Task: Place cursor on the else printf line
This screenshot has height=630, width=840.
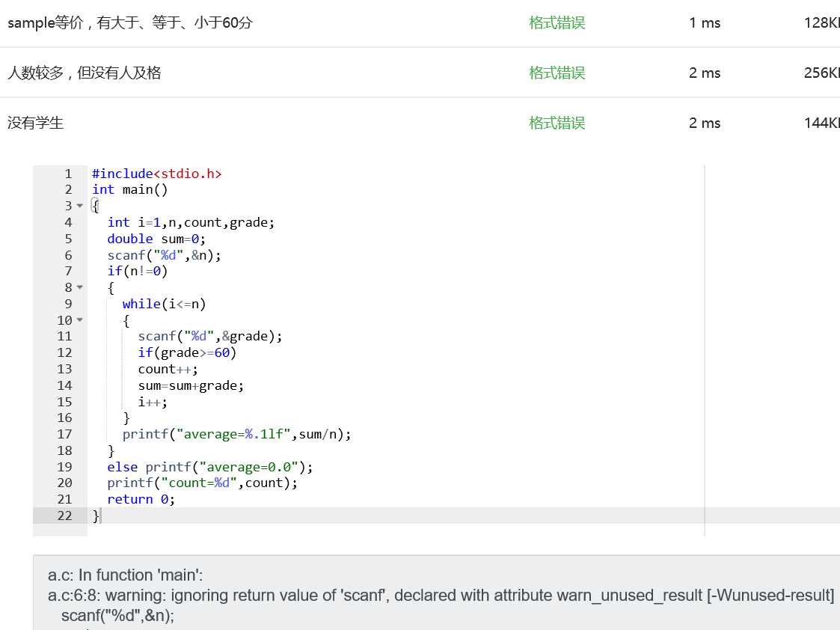Action: pyautogui.click(x=209, y=467)
